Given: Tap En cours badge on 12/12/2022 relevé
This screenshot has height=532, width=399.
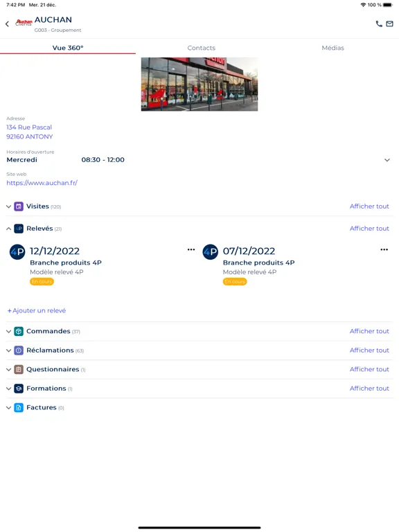Looking at the screenshot, I should point(42,282).
